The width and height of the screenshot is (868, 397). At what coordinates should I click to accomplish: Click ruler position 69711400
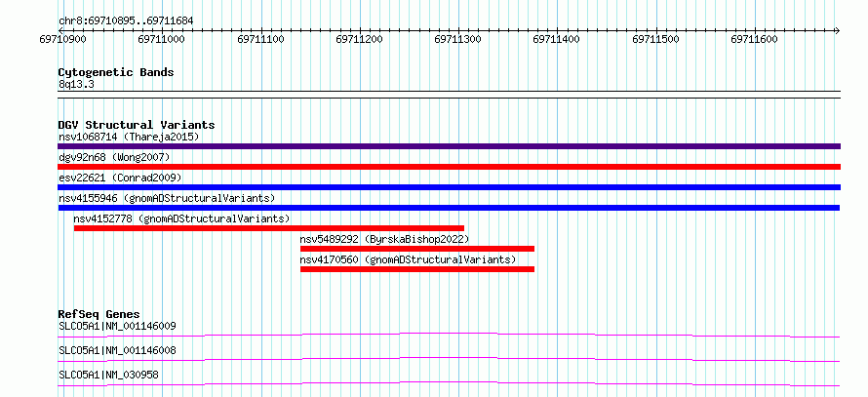(557, 39)
